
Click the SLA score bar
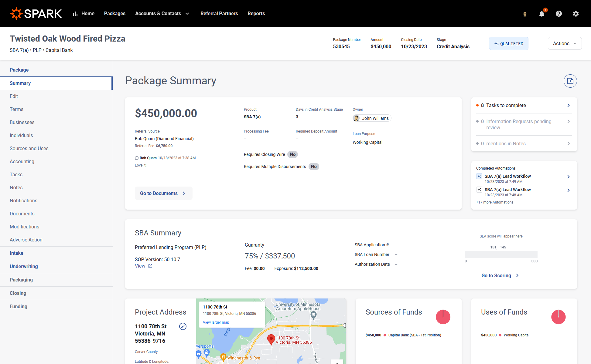coord(501,254)
